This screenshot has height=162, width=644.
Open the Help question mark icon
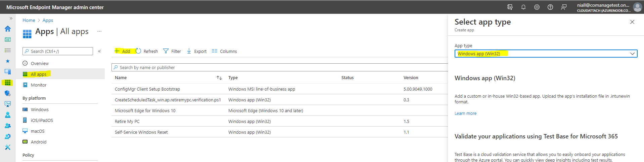[550, 7]
